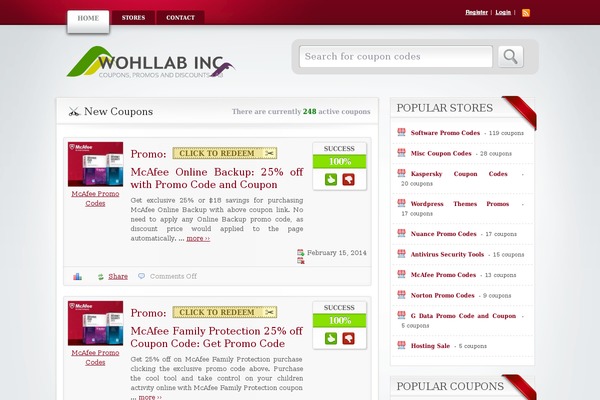Open Misc Coupon Codes store
The image size is (600, 400).
coord(441,153)
